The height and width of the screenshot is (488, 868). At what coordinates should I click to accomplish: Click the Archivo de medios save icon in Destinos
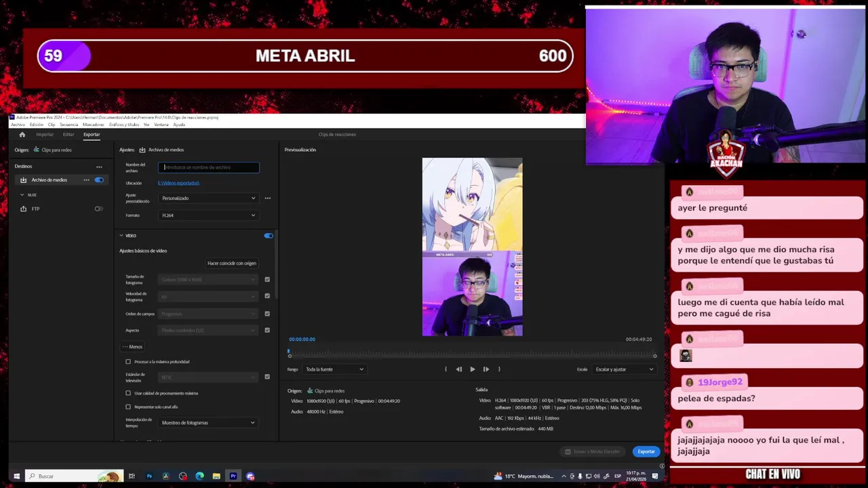[24, 180]
